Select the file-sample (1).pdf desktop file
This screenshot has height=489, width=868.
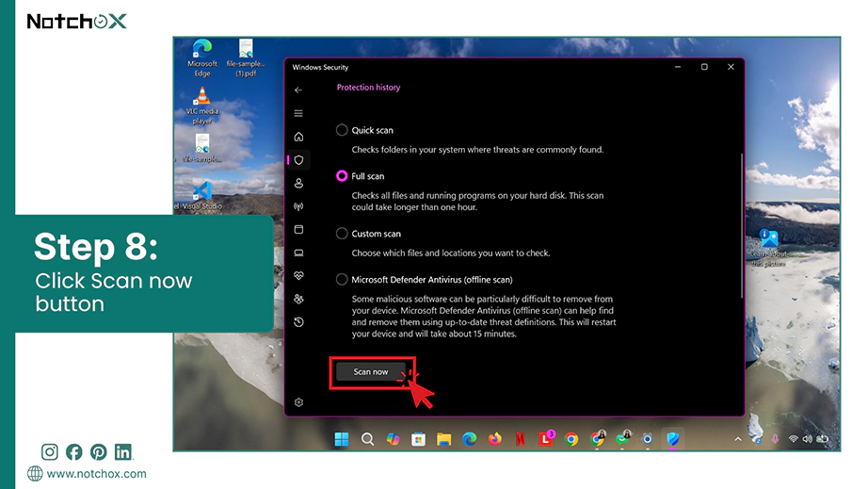pos(246,57)
